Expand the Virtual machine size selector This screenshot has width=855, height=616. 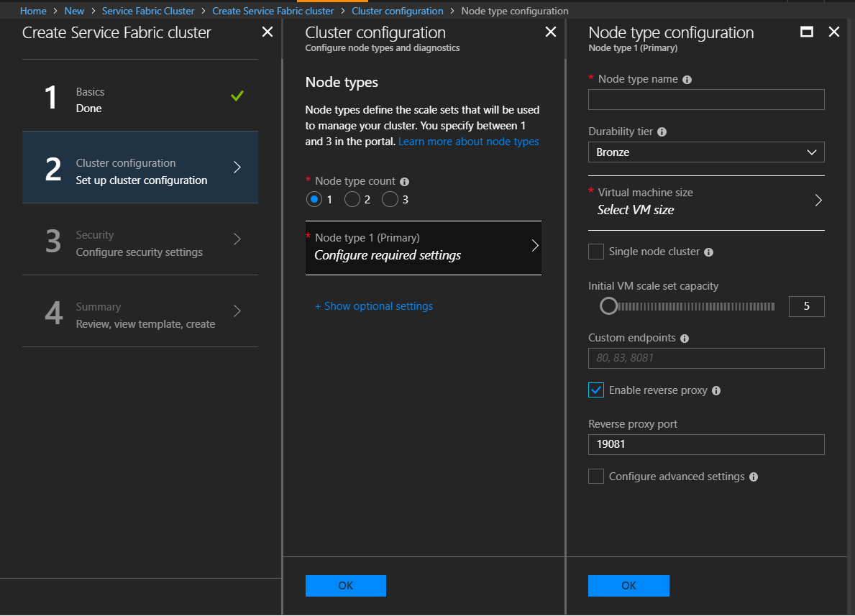pos(706,201)
